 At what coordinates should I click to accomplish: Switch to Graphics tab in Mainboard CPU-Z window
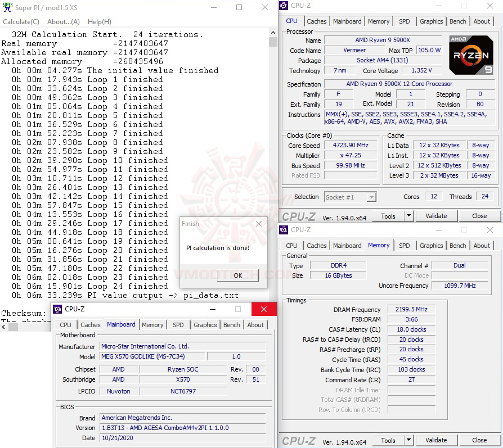(205, 325)
